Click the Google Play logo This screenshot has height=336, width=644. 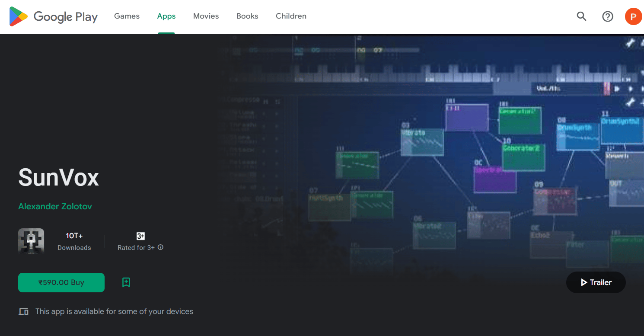tap(54, 16)
